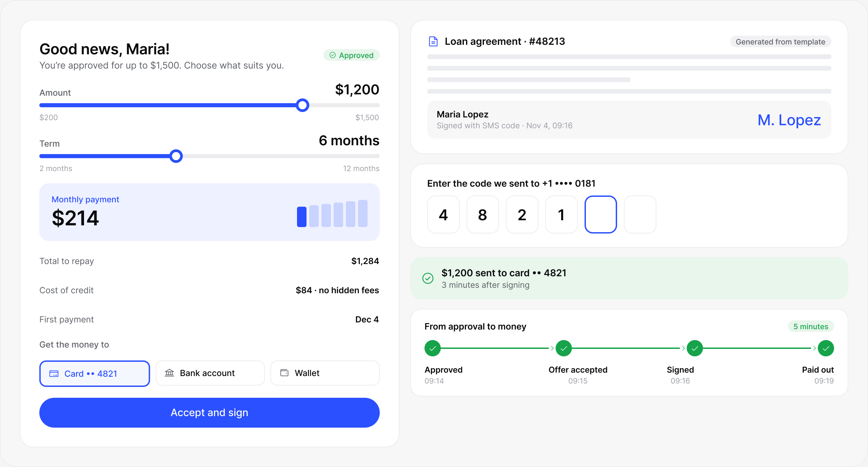Click 'Signed with SMS code · Nov 4, 09:16'

(x=505, y=126)
